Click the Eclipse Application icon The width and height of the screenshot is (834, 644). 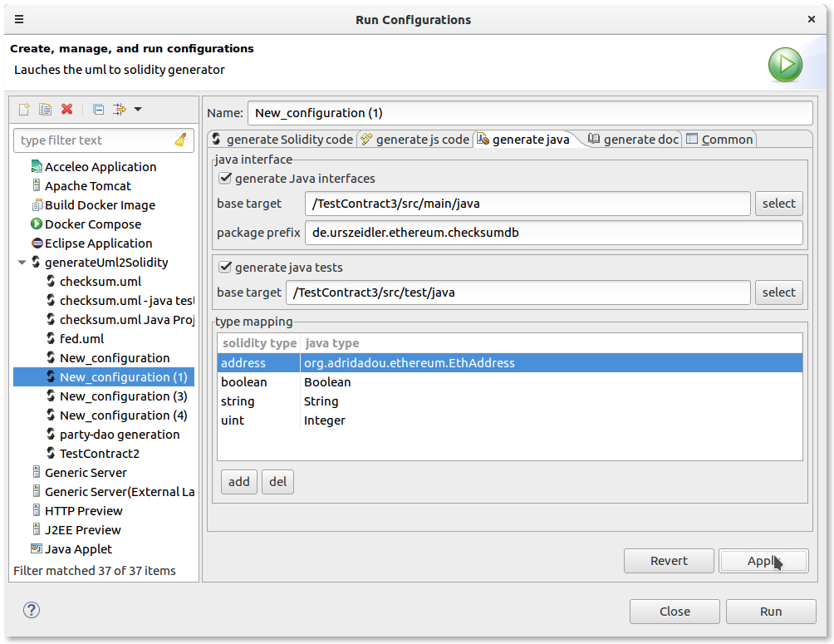click(37, 243)
